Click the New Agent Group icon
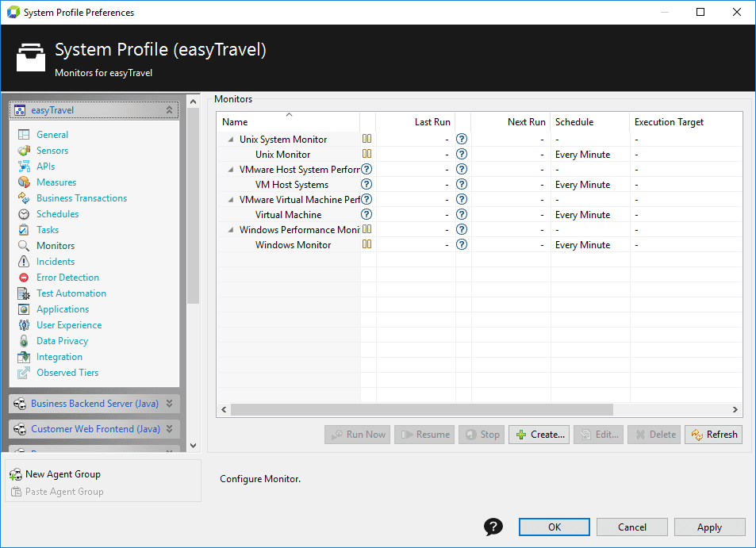 (15, 474)
